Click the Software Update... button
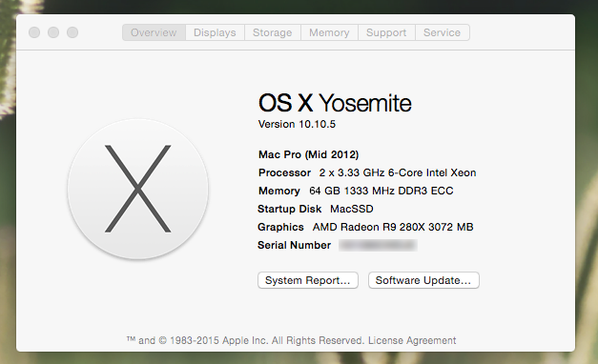 pyautogui.click(x=423, y=280)
